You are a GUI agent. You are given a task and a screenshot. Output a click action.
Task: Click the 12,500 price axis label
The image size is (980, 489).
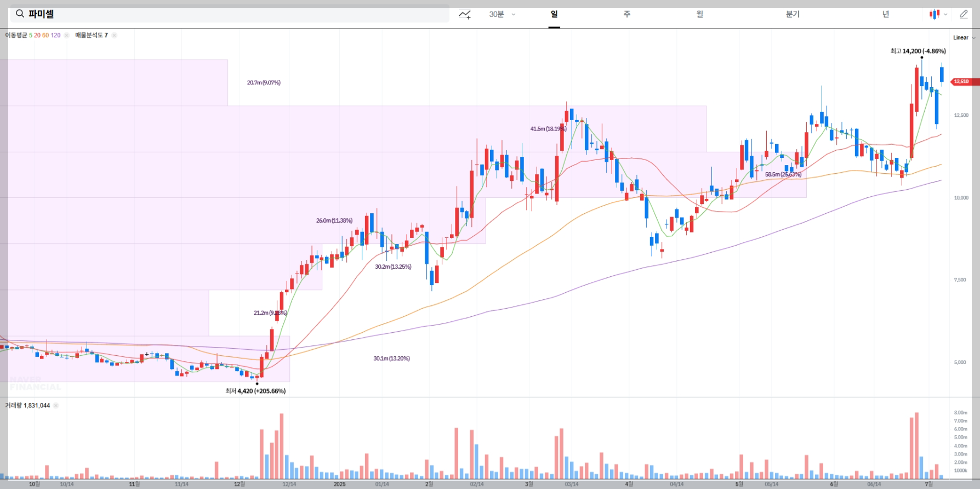pos(961,115)
